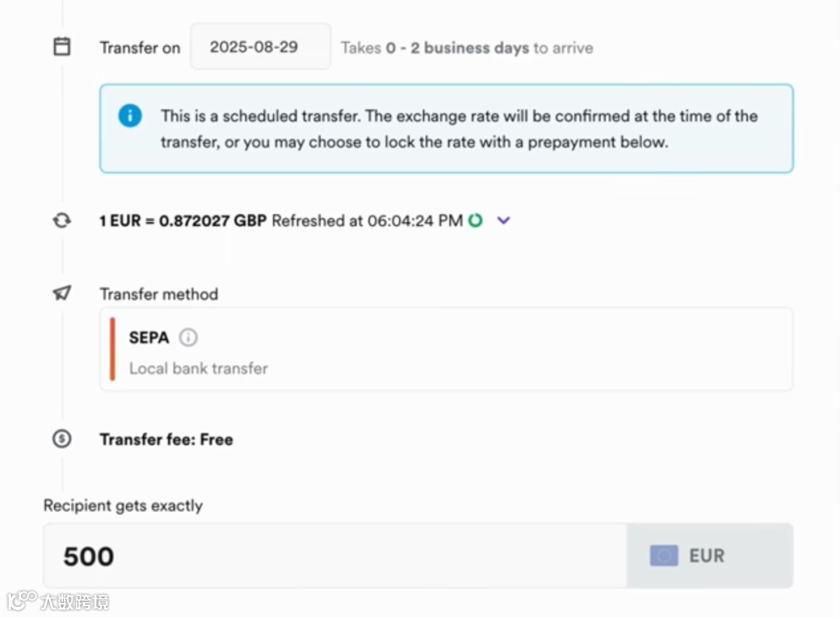
Task: Open the SEPA info tooltip icon
Action: pos(188,338)
